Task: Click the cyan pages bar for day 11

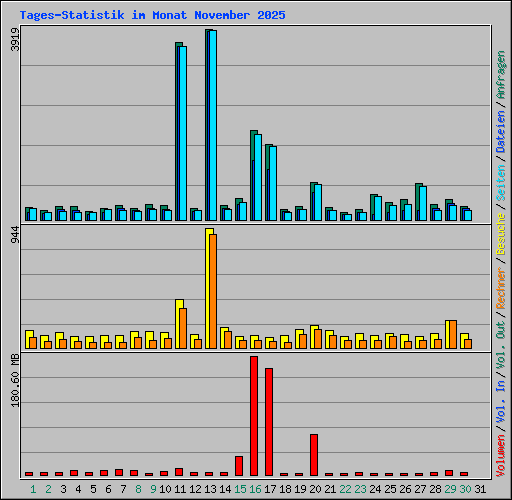Action: (183, 133)
